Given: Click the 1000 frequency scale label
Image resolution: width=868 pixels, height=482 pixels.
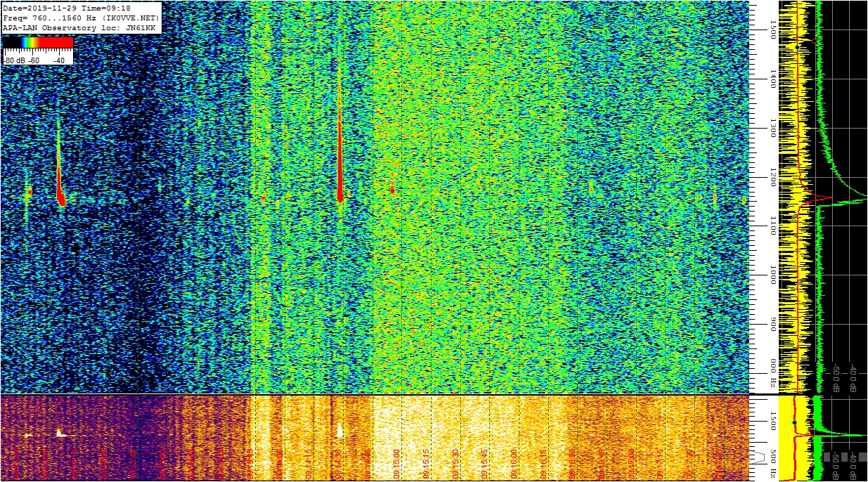Looking at the screenshot, I should [x=772, y=275].
